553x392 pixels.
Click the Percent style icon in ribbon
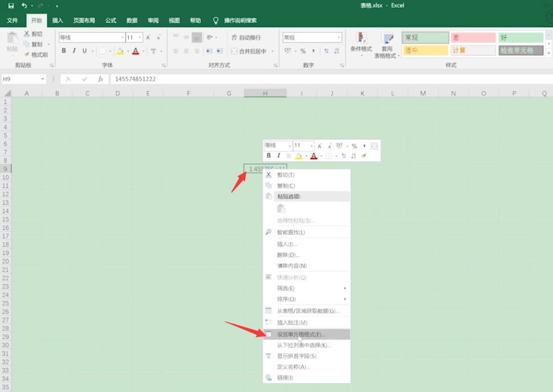(303, 51)
